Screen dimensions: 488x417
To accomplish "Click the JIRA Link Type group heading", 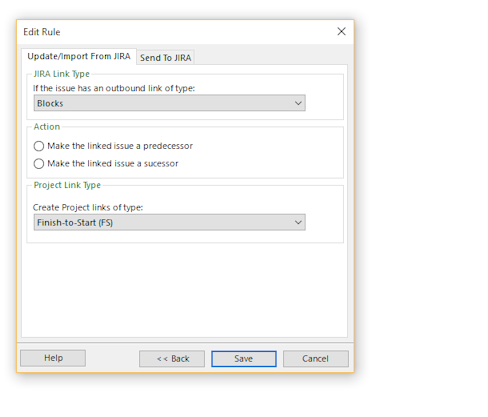I will tap(62, 74).
